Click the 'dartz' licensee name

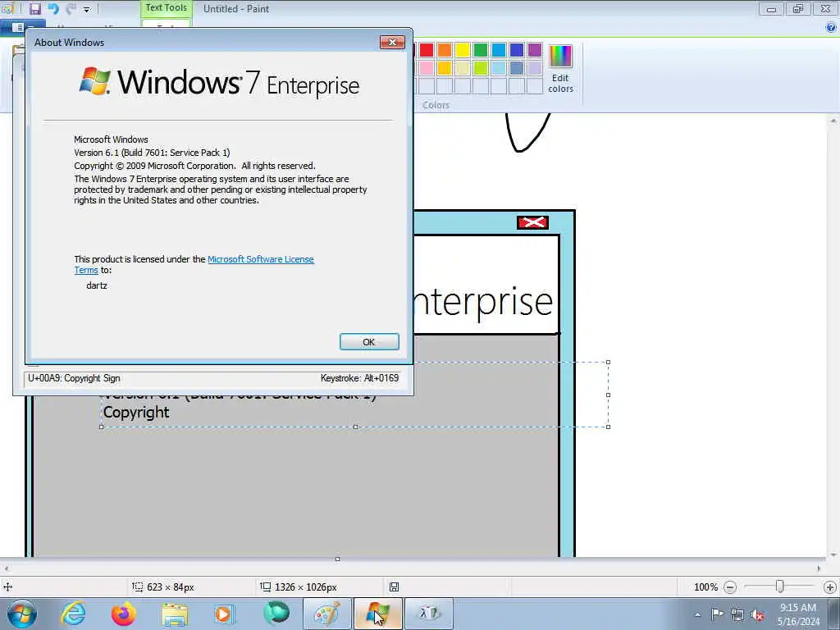pyautogui.click(x=97, y=285)
